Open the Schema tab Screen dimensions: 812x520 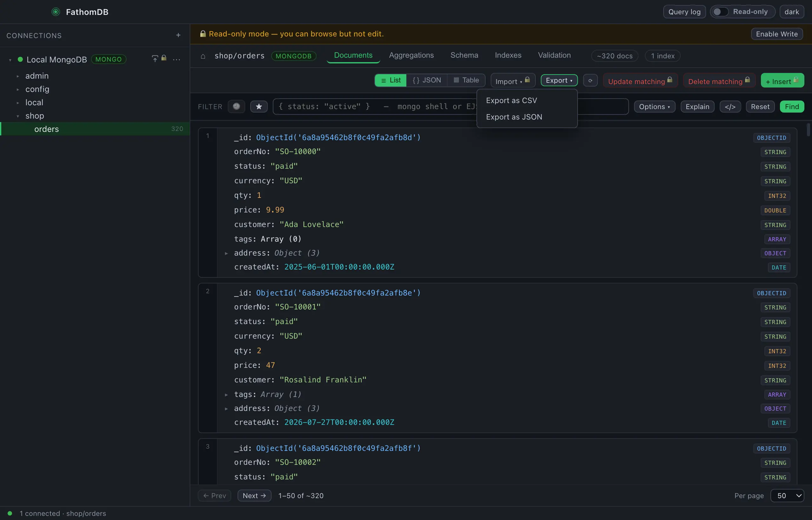(464, 55)
